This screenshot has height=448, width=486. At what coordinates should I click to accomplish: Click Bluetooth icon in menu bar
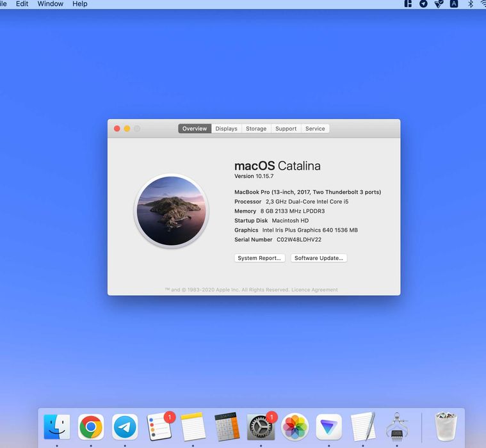coord(471,4)
